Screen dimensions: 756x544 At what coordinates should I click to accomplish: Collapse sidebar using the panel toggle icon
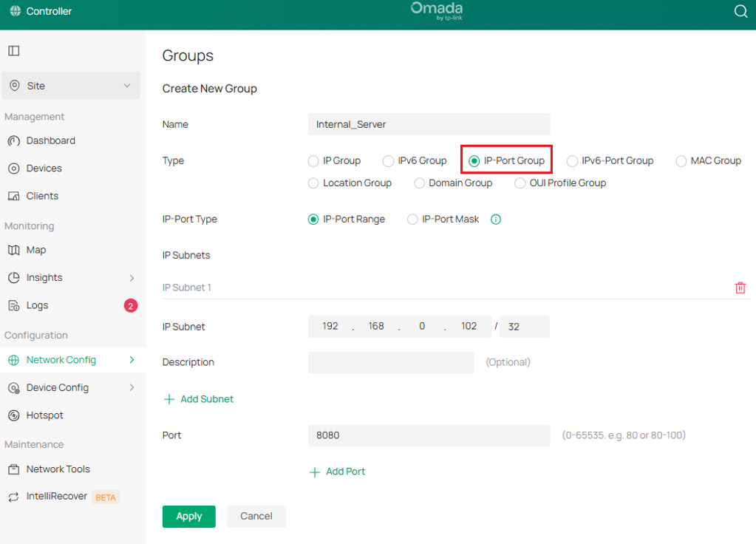(14, 51)
